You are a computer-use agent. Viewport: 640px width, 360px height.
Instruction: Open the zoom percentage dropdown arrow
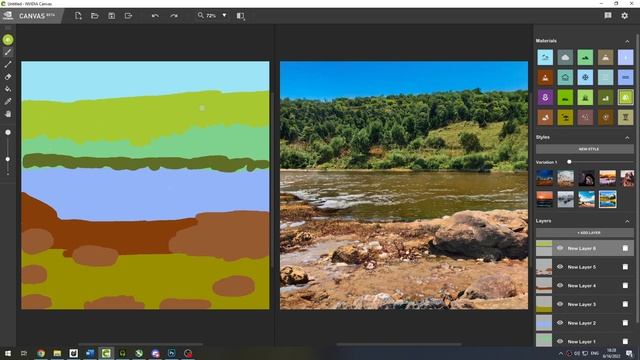tap(224, 15)
